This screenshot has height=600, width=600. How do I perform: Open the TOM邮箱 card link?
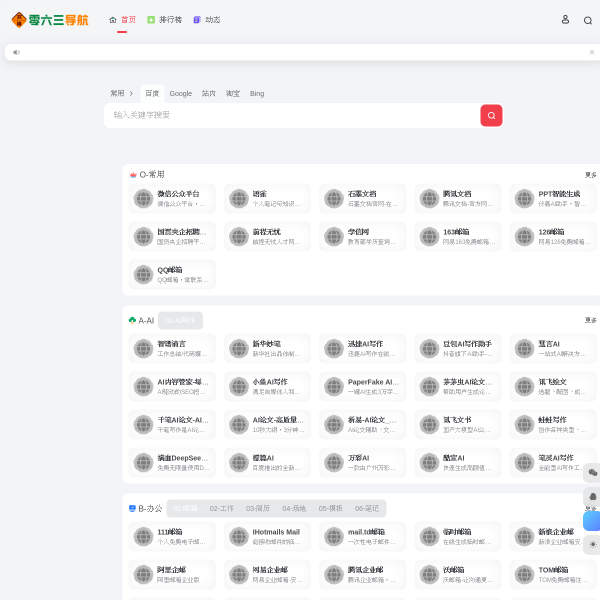point(553,574)
